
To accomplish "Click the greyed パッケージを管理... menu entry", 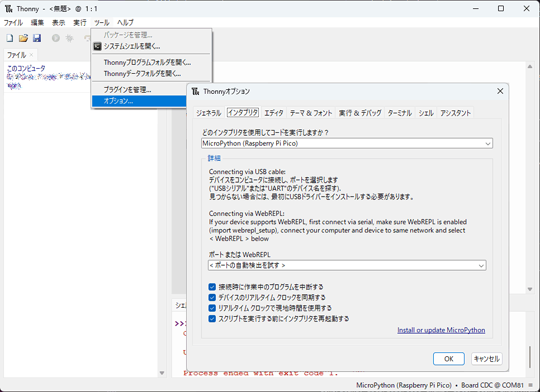I will 151,35.
